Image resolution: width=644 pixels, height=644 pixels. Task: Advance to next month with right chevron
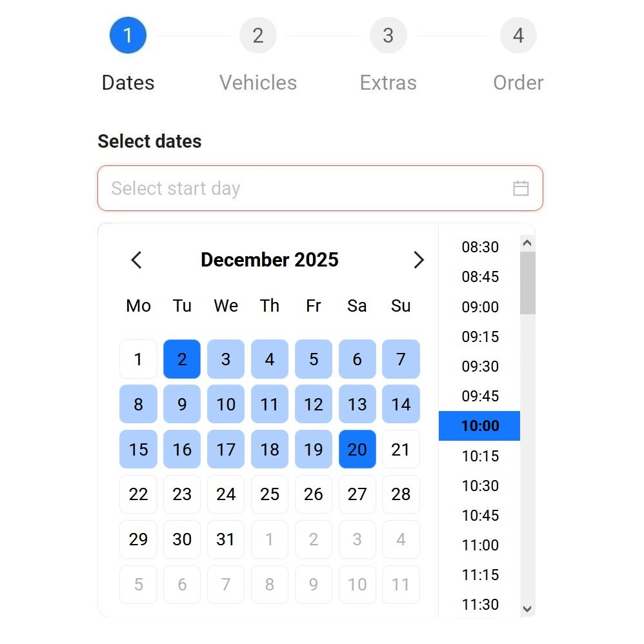pos(419,259)
